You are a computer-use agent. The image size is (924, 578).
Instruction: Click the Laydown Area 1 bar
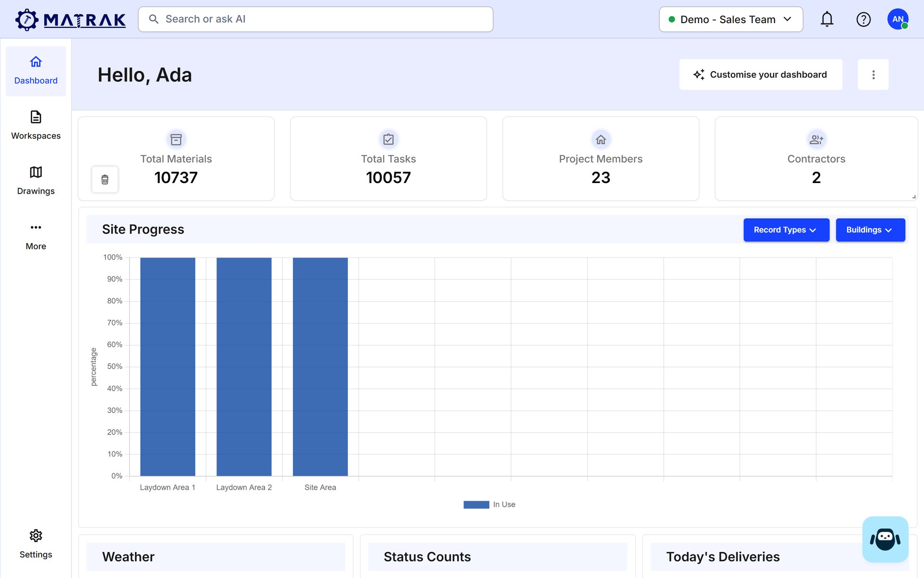click(167, 367)
